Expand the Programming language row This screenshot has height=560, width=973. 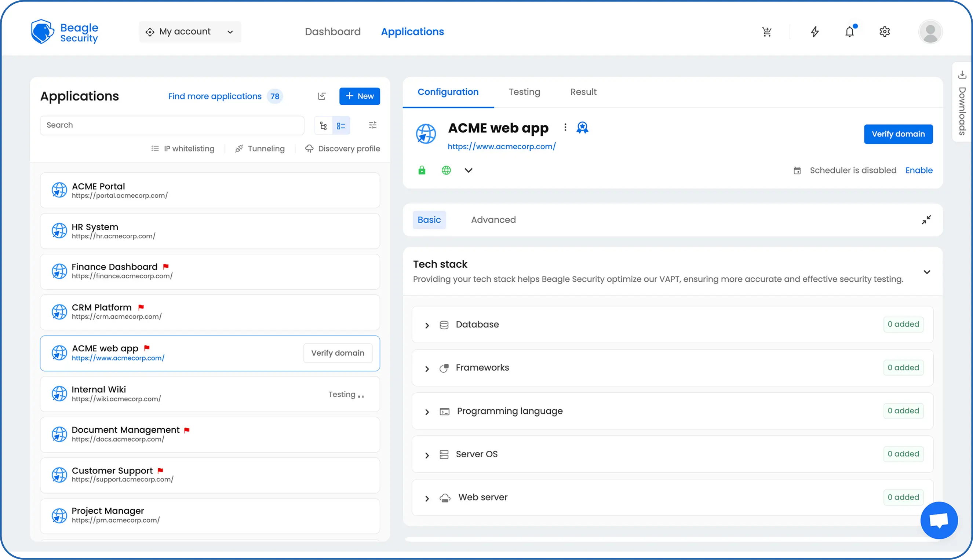coord(427,412)
